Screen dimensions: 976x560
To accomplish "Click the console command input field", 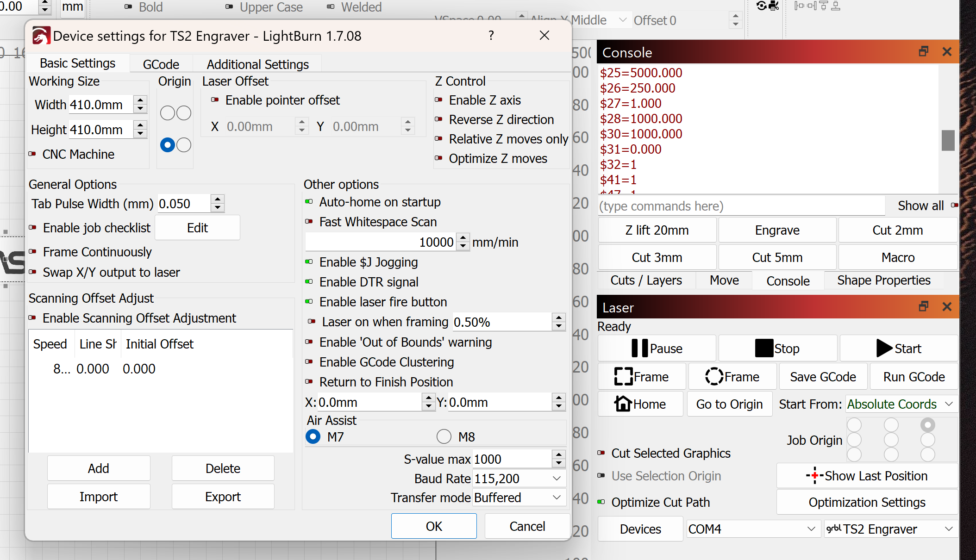I will [741, 206].
